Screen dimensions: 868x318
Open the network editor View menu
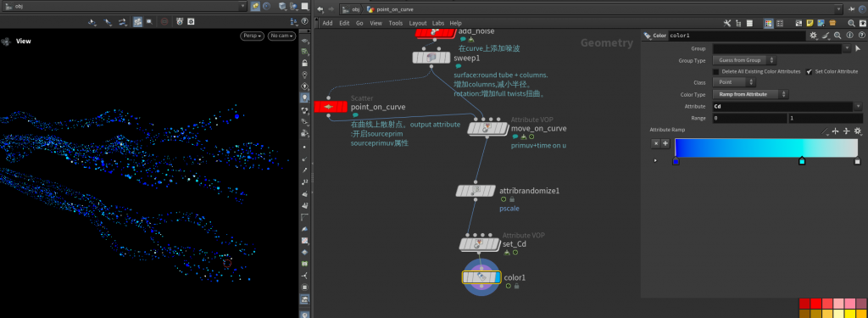point(376,23)
